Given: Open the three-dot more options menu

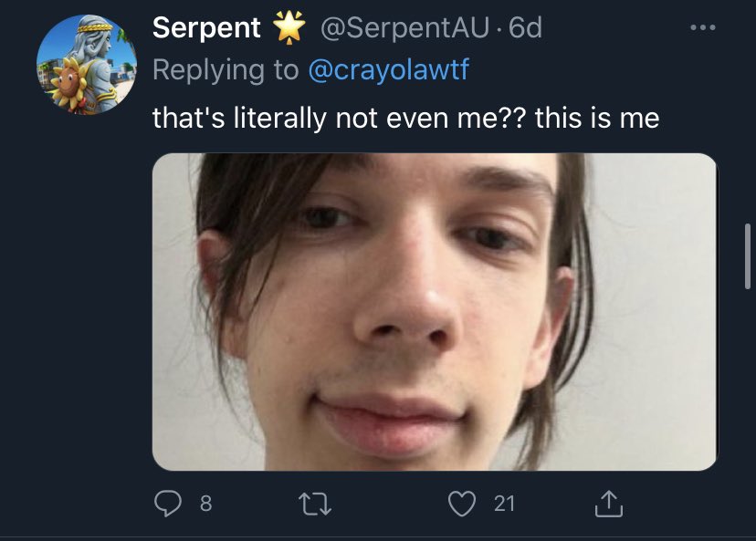Looking at the screenshot, I should coord(701,26).
